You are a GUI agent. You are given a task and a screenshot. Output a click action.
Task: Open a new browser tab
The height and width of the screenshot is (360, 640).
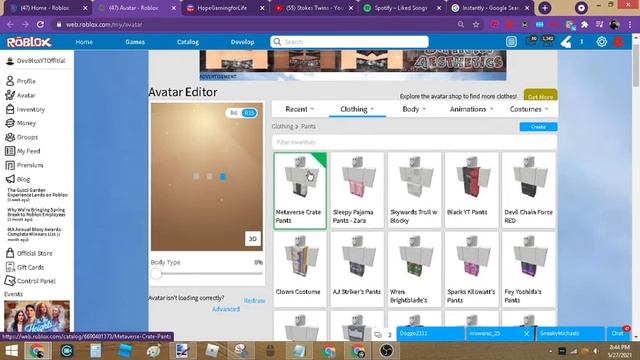[x=544, y=8]
